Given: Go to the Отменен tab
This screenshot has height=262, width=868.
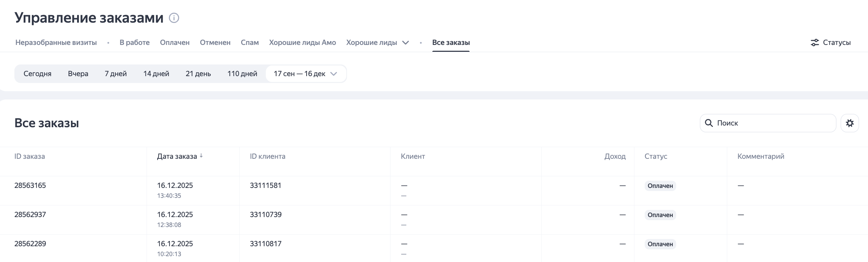Looking at the screenshot, I should tap(215, 43).
